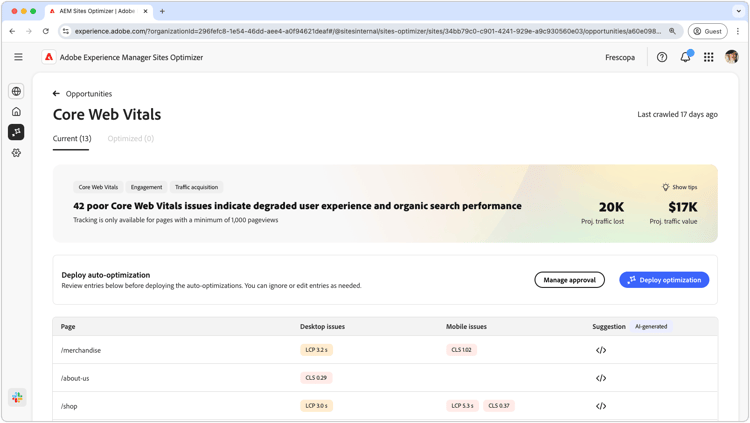Image resolution: width=750 pixels, height=423 pixels.
Task: Open the app switcher grid icon
Action: [x=709, y=57]
